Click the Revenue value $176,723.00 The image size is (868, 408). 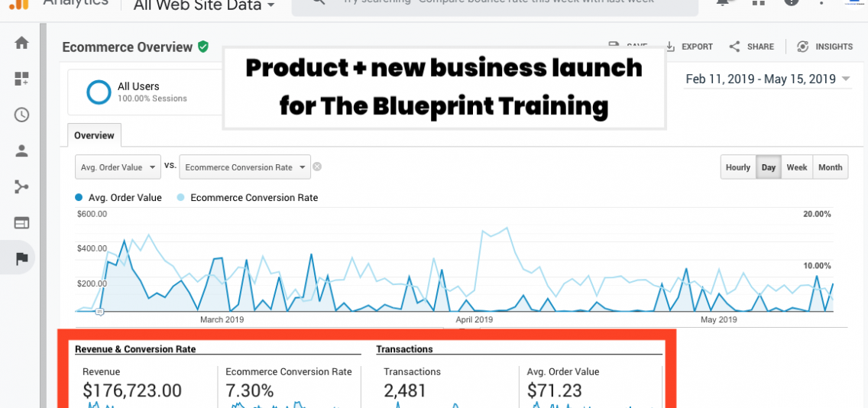point(131,390)
